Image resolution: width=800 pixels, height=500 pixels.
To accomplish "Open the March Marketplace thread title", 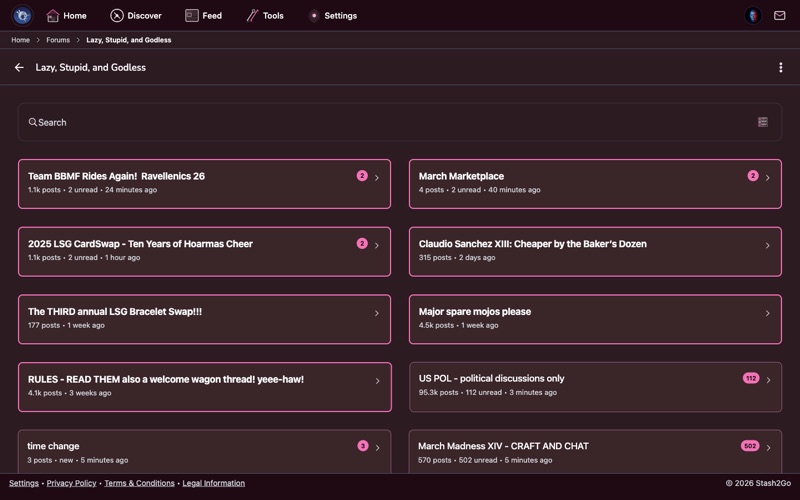I will (x=461, y=176).
